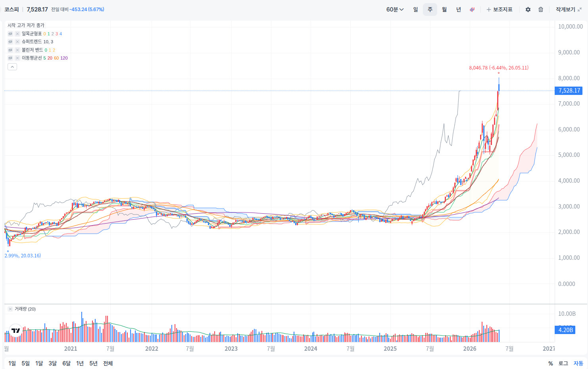Image resolution: width=588 pixels, height=369 pixels.
Task: Set chart range to 1년
Action: tap(80, 363)
